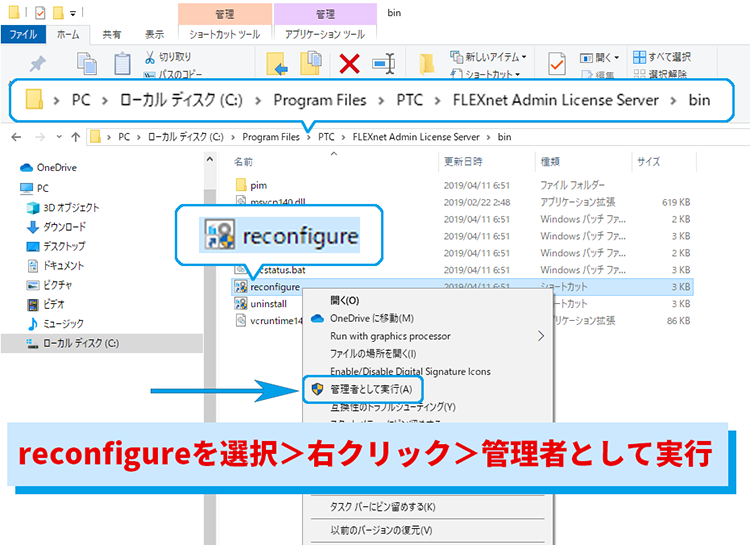Open ビデオ in navigation pane

coord(45,304)
